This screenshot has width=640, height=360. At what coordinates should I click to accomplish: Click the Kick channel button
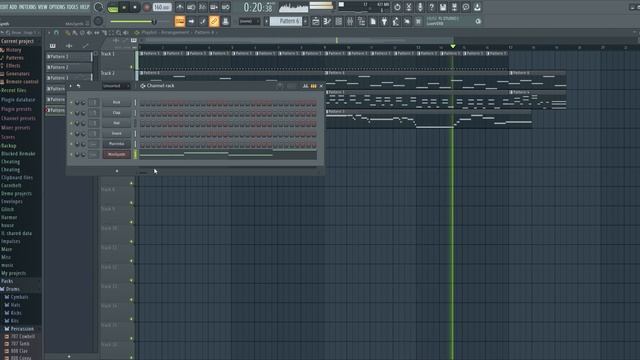point(116,102)
